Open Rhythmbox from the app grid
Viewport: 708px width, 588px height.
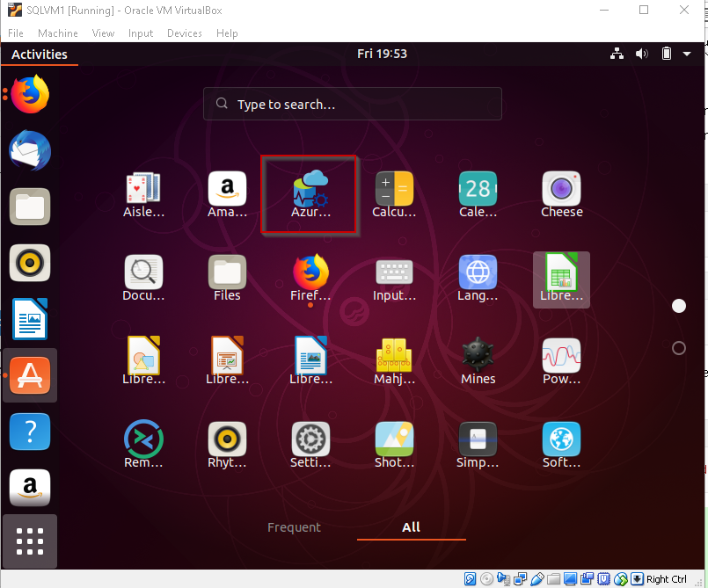coord(227,446)
